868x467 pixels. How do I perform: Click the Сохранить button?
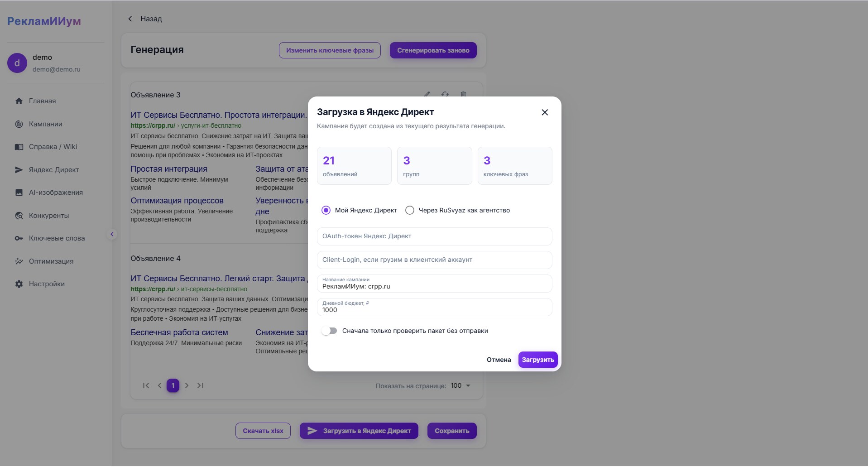(452, 431)
